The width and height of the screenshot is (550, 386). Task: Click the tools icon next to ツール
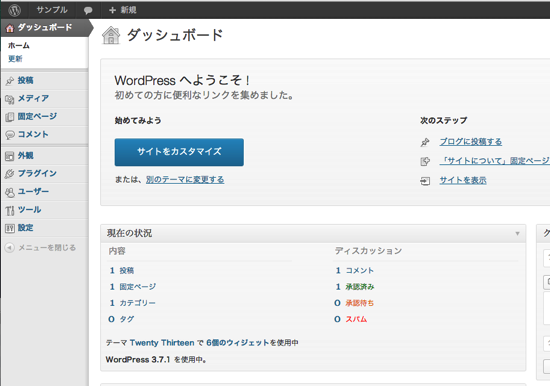tap(10, 210)
